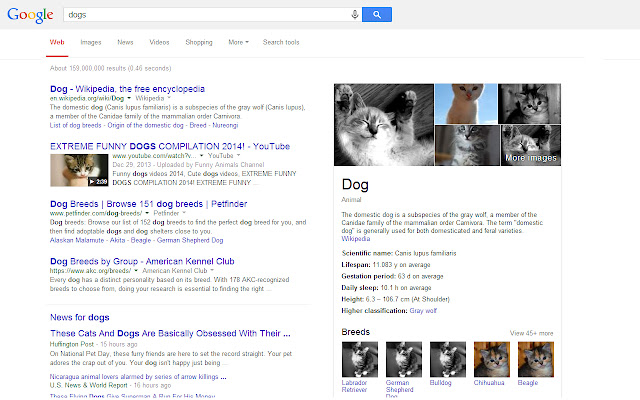The image size is (640, 400).
Task: Expand arrow after the grey Petfinder label
Action: (x=184, y=213)
